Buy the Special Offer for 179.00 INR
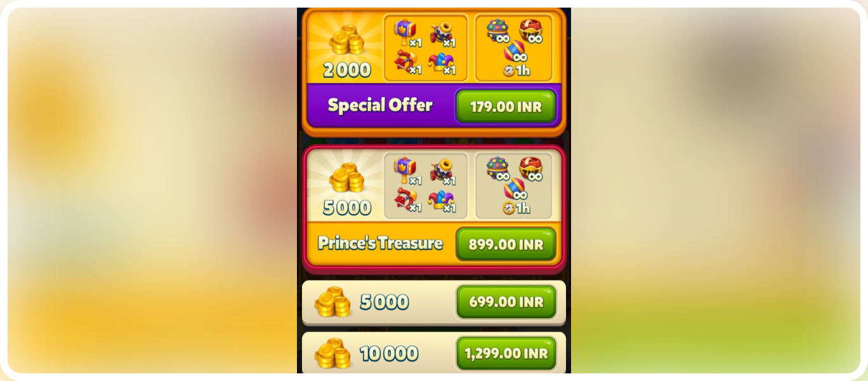 click(x=506, y=106)
